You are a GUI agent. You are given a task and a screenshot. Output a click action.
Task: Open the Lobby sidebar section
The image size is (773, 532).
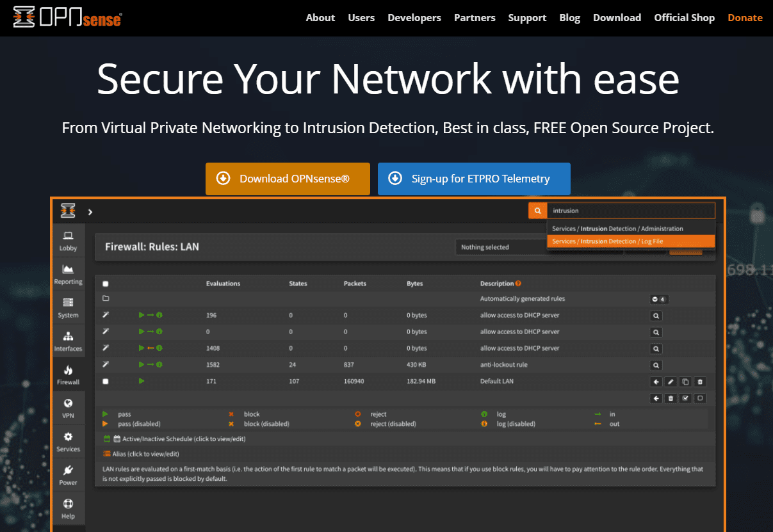pyautogui.click(x=68, y=241)
